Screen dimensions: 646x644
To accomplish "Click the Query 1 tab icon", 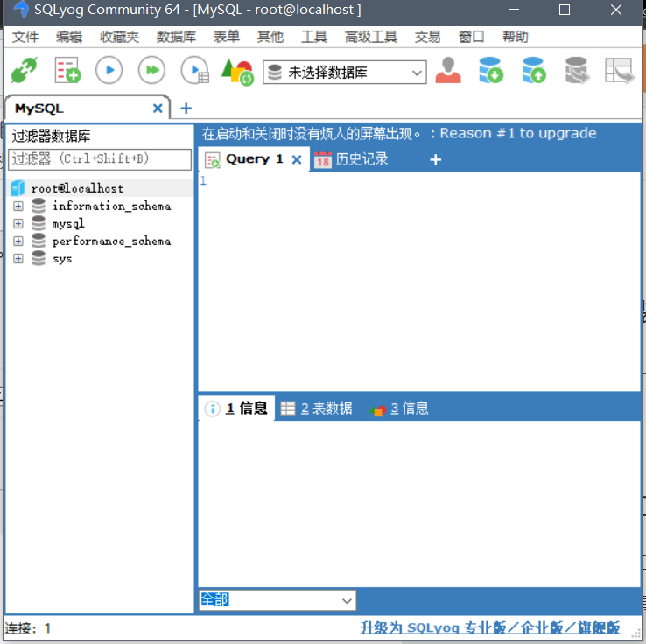I will (x=213, y=160).
